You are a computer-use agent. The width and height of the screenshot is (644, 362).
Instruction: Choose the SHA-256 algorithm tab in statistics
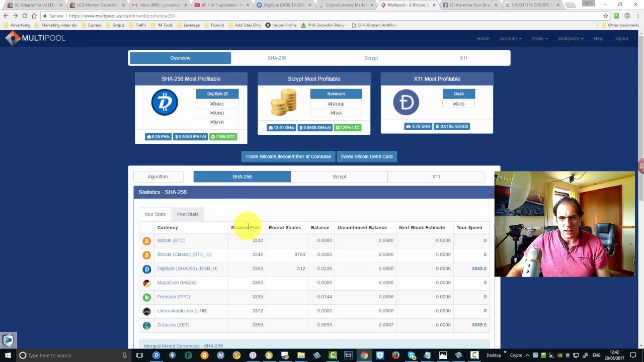pyautogui.click(x=242, y=176)
